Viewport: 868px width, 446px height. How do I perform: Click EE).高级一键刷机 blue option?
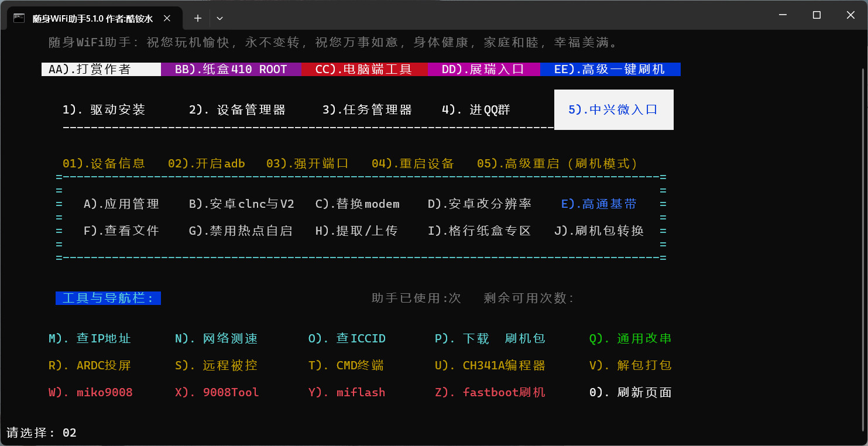coord(609,70)
